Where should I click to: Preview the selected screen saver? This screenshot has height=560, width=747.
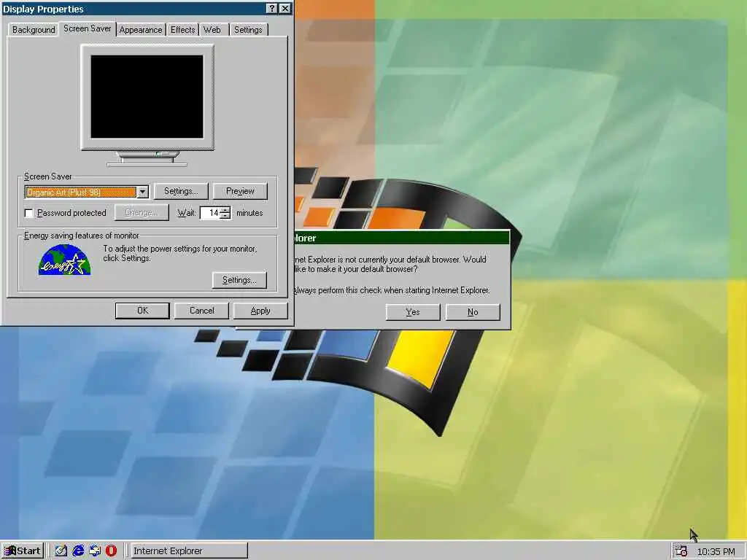(240, 191)
